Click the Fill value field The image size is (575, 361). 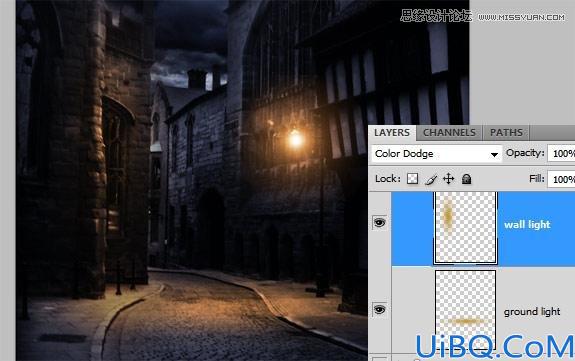pyautogui.click(x=561, y=179)
